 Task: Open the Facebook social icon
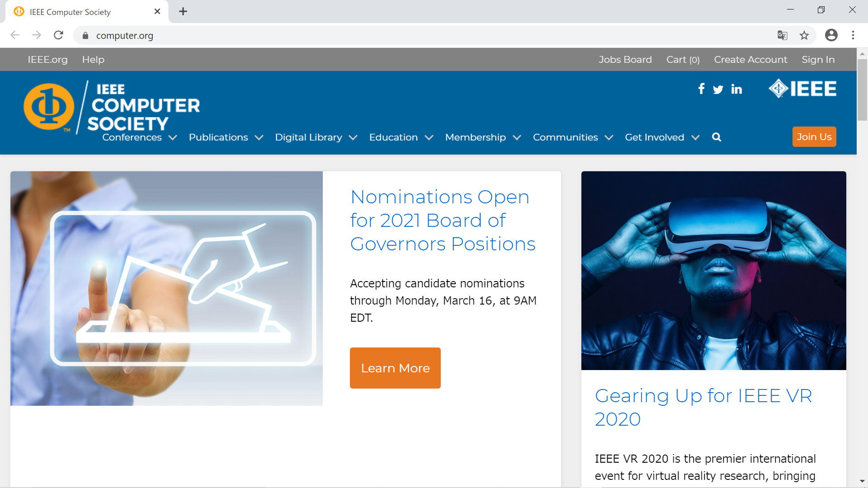tap(701, 89)
